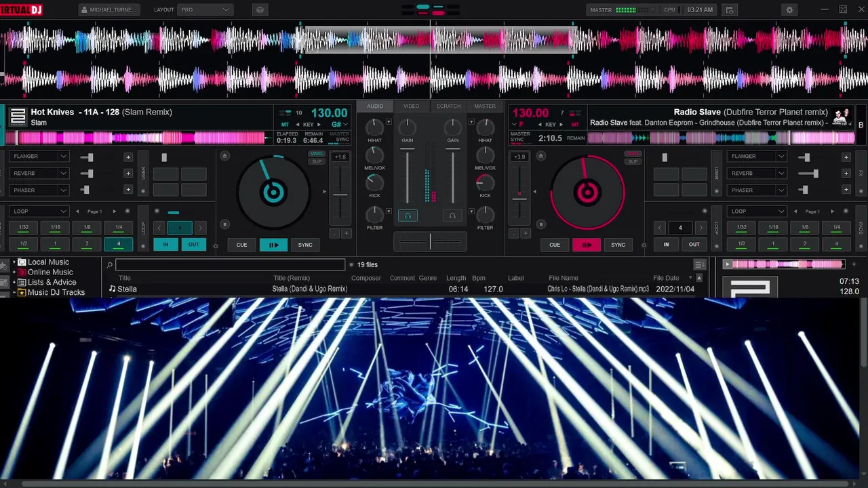Open left deck LOOP pads dropdown

39,211
